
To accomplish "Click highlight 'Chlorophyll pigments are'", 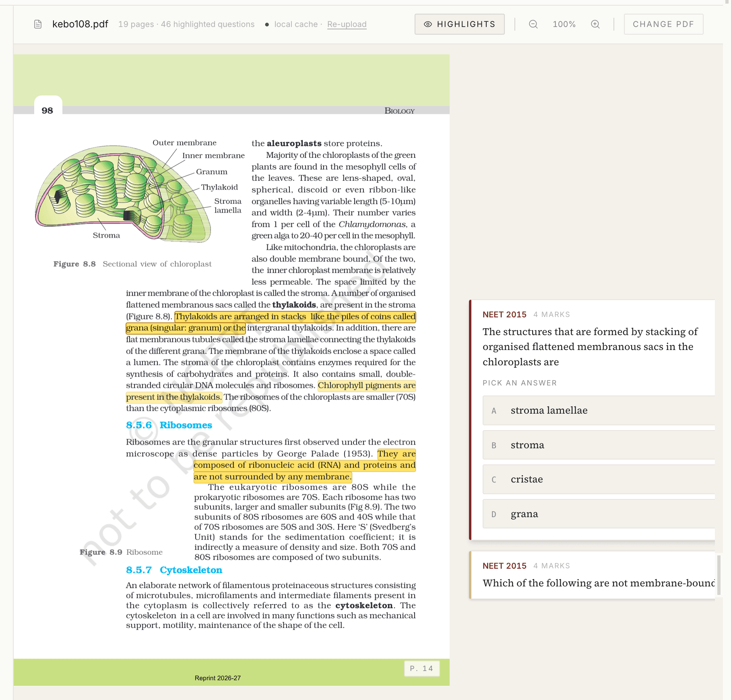I will coord(367,385).
